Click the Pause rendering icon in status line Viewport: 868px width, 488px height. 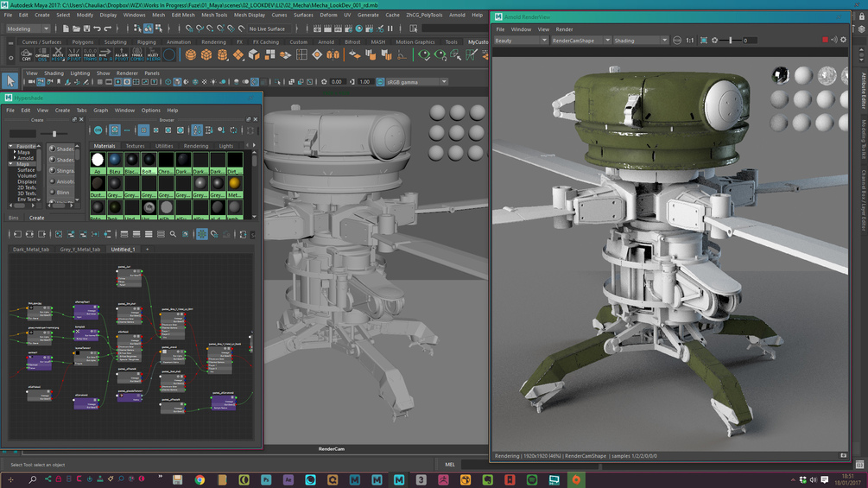click(x=390, y=29)
